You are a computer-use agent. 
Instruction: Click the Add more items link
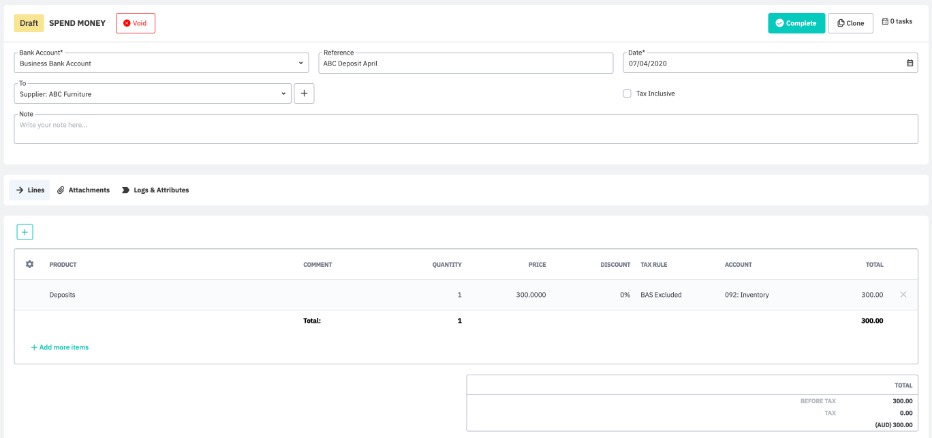(x=60, y=347)
